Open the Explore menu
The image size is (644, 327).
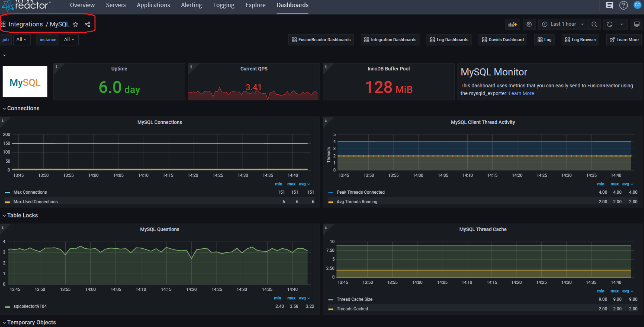[255, 5]
